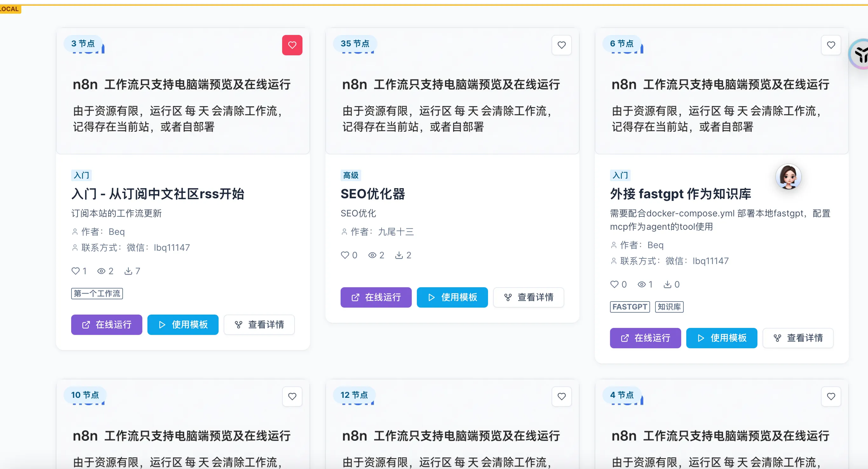This screenshot has width=868, height=469.
Task: Click author name Beq on rss开始 card
Action: 117,232
